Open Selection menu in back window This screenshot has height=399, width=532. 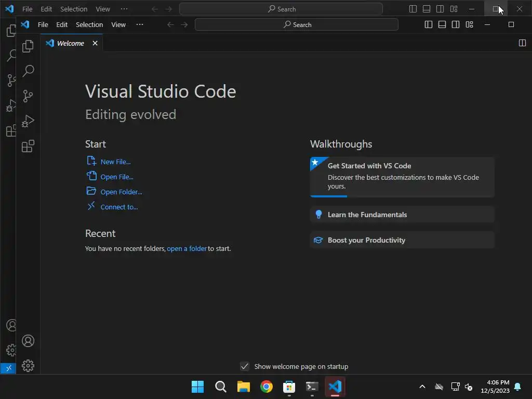coord(74,9)
